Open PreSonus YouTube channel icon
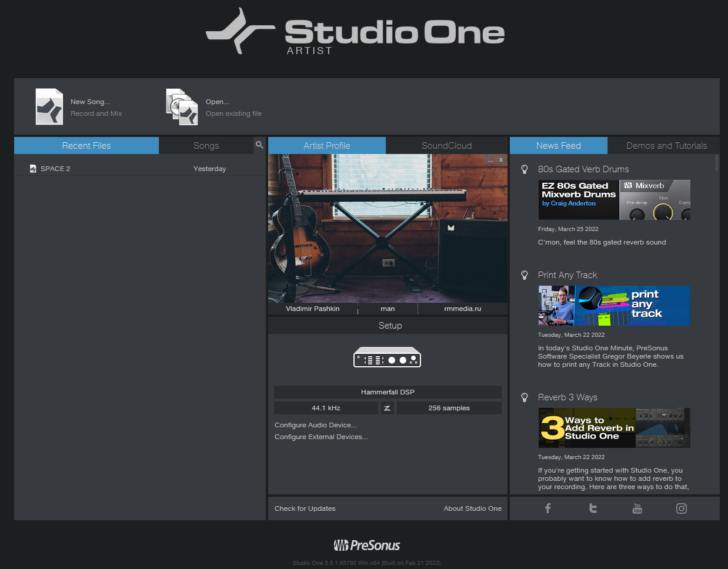This screenshot has height=569, width=728. tap(637, 508)
